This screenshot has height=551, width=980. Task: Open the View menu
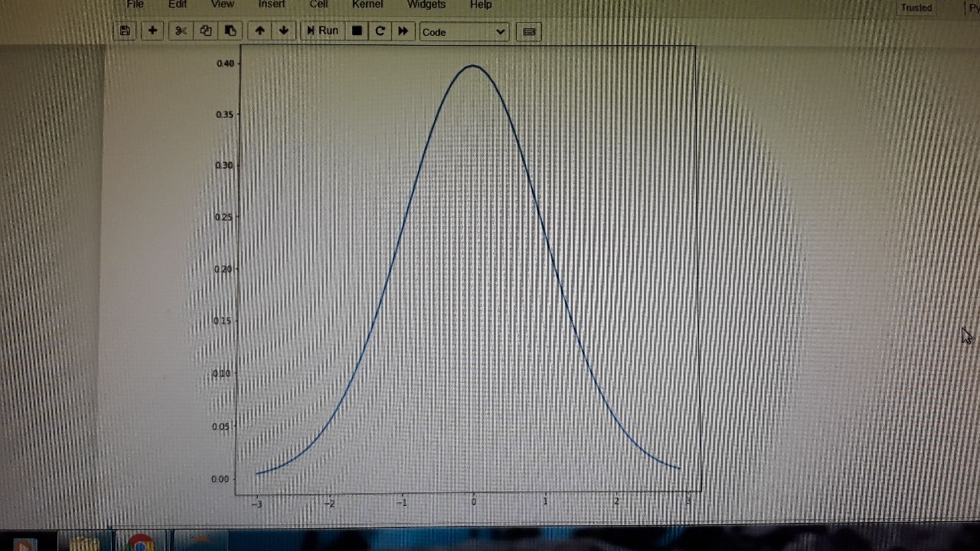[x=222, y=5]
